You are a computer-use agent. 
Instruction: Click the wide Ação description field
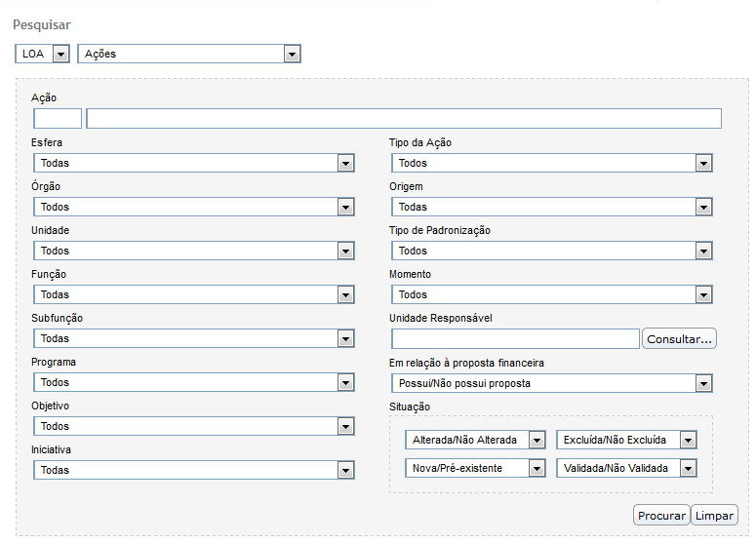coord(404,119)
